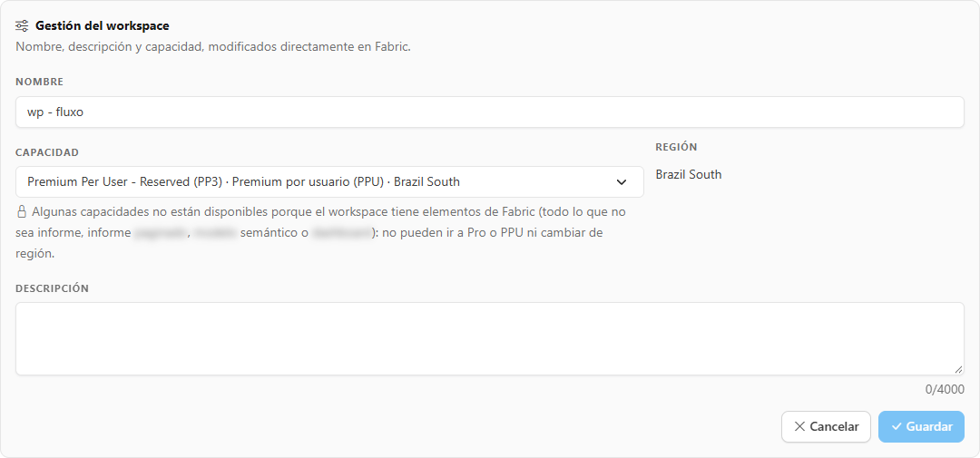Click into the Descripción text area
980x458 pixels.
489,338
